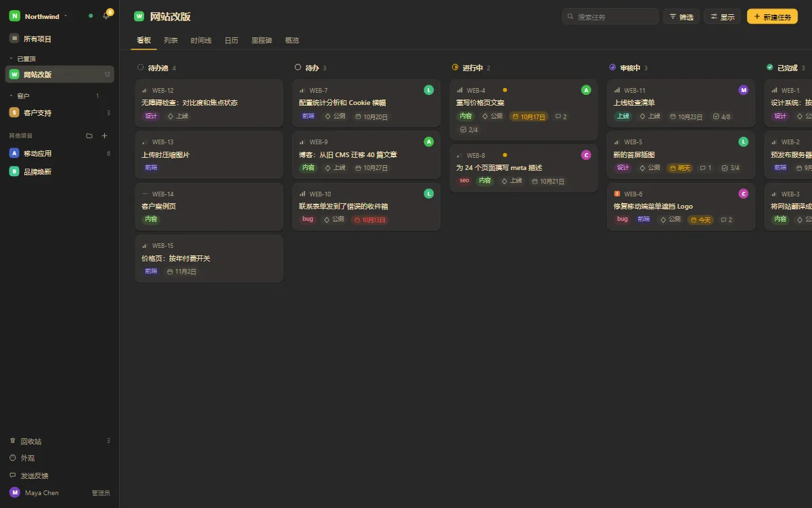Click the assignee avatar L on WEB-7

click(429, 90)
